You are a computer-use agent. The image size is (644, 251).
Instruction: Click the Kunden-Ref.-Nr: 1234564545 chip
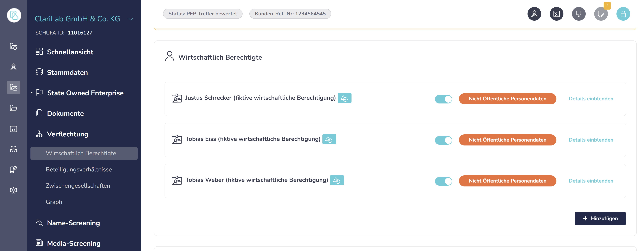pos(290,14)
